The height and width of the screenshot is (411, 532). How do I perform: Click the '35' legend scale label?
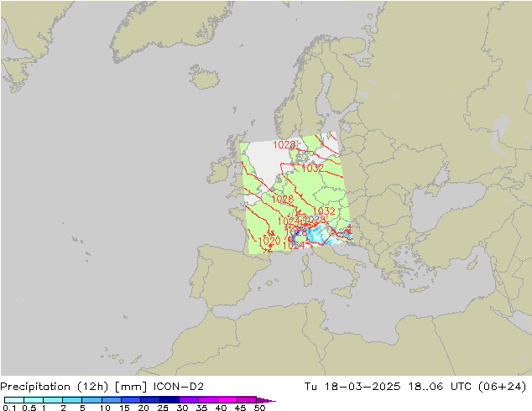(201, 408)
